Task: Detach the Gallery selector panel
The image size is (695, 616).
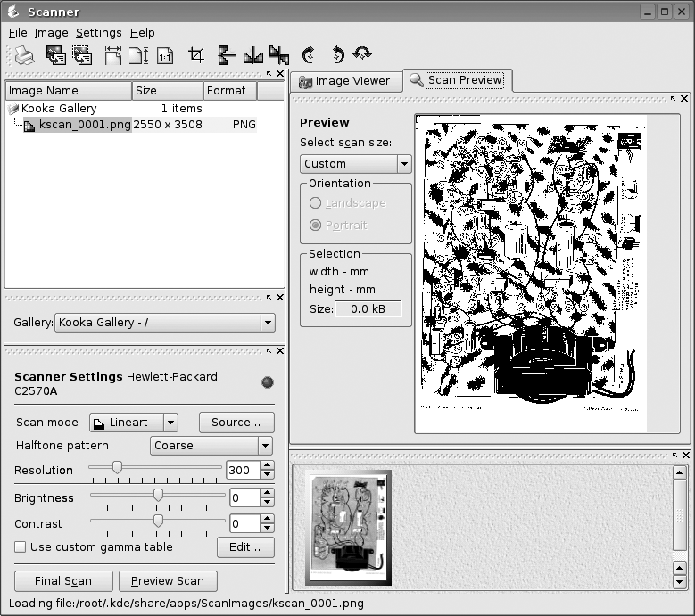Action: click(269, 298)
